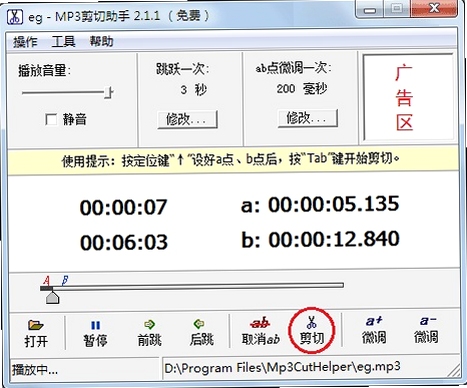This screenshot has width=467, height=388.
Task: Click the blue B marker on timeline
Action: 65,280
